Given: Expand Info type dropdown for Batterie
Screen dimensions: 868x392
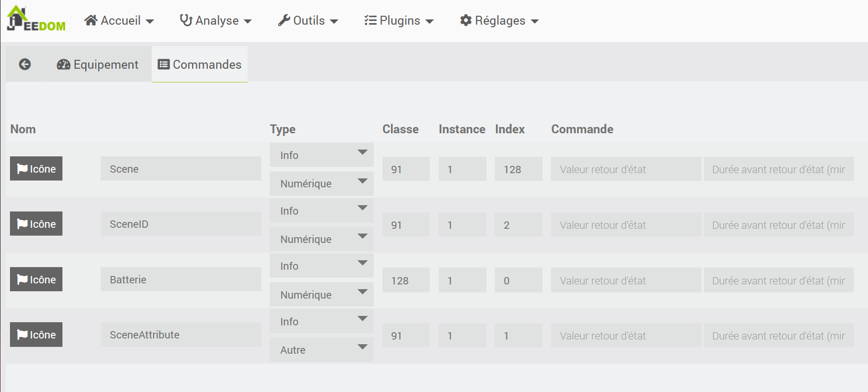Looking at the screenshot, I should 321,266.
